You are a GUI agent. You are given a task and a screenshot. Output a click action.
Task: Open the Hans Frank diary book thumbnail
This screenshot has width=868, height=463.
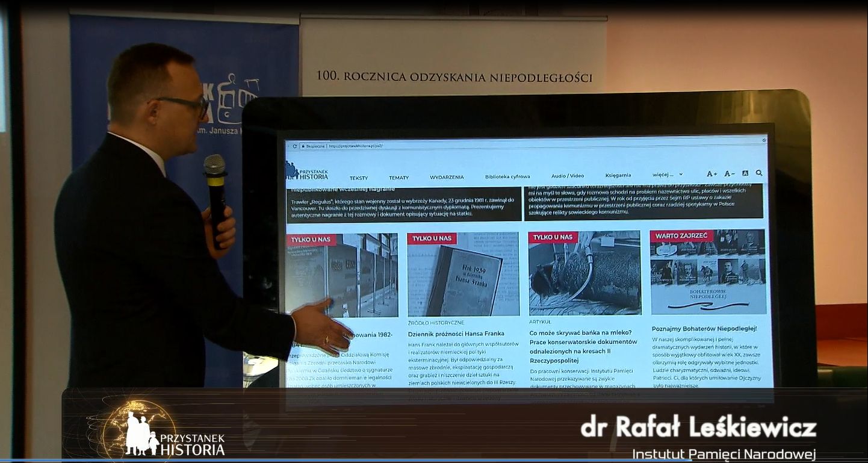point(463,274)
